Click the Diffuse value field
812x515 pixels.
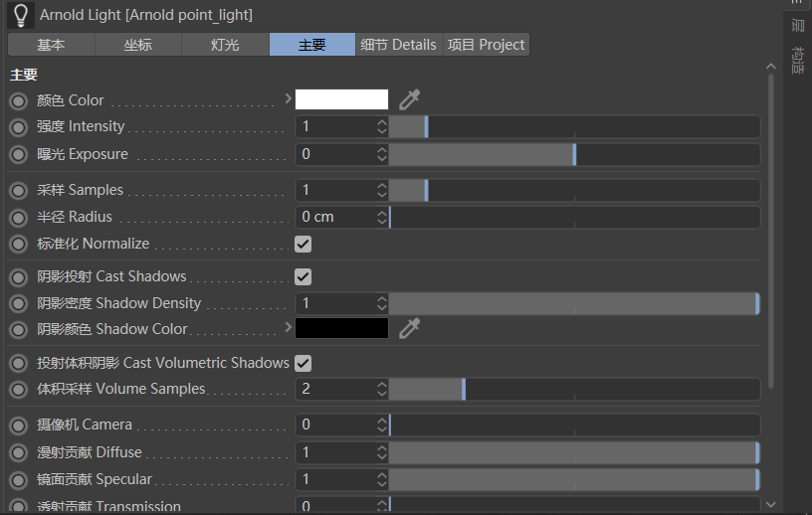point(336,453)
